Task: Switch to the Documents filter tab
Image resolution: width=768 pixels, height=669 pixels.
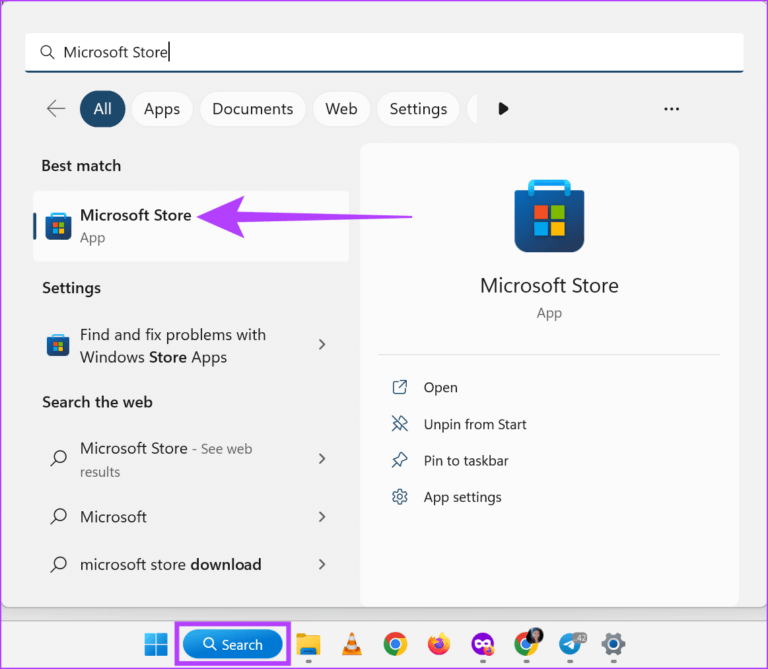Action: (253, 109)
